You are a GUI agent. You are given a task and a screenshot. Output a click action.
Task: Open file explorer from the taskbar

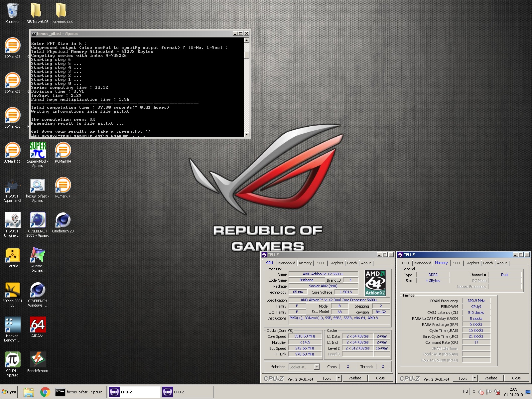pyautogui.click(x=29, y=392)
